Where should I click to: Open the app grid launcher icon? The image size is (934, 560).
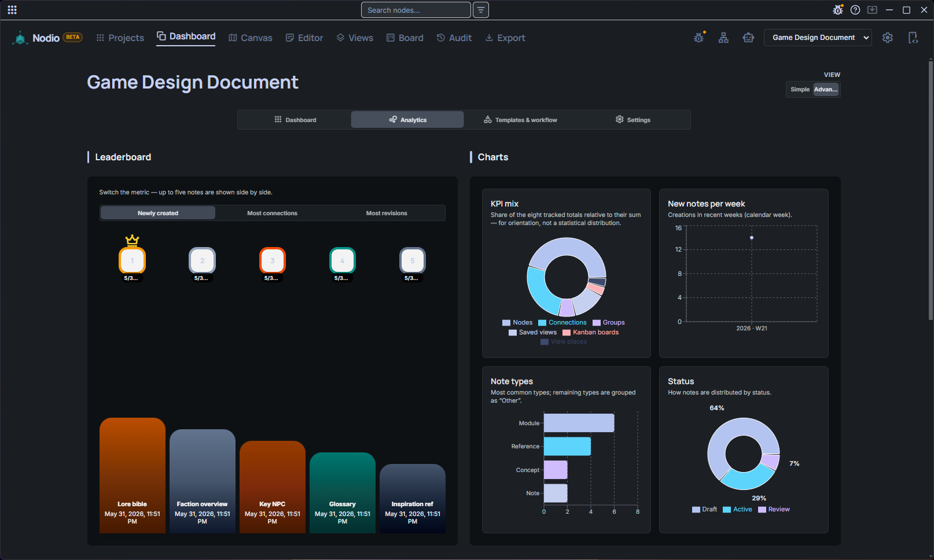pyautogui.click(x=12, y=10)
